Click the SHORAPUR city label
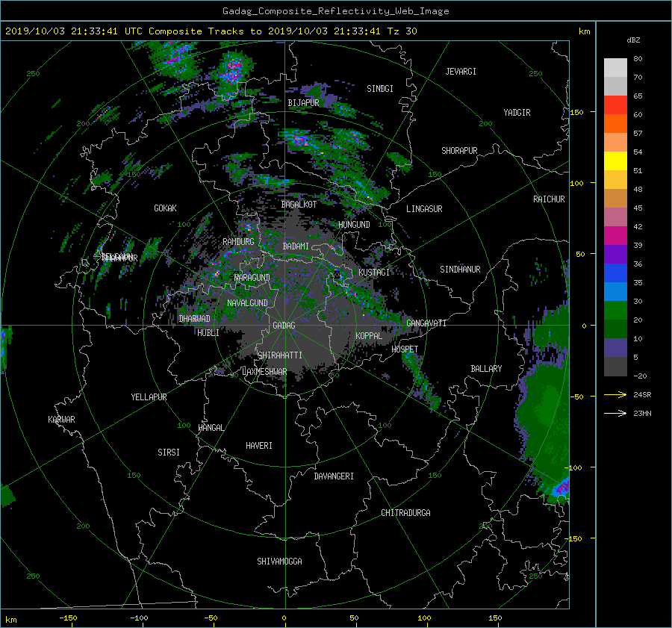The image size is (672, 628). [x=459, y=151]
